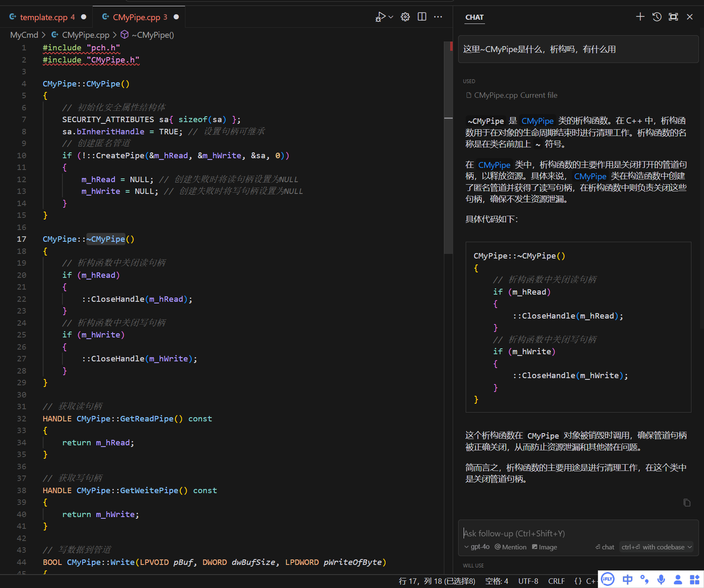Show chat history via clock icon
704x588 pixels.
click(657, 17)
